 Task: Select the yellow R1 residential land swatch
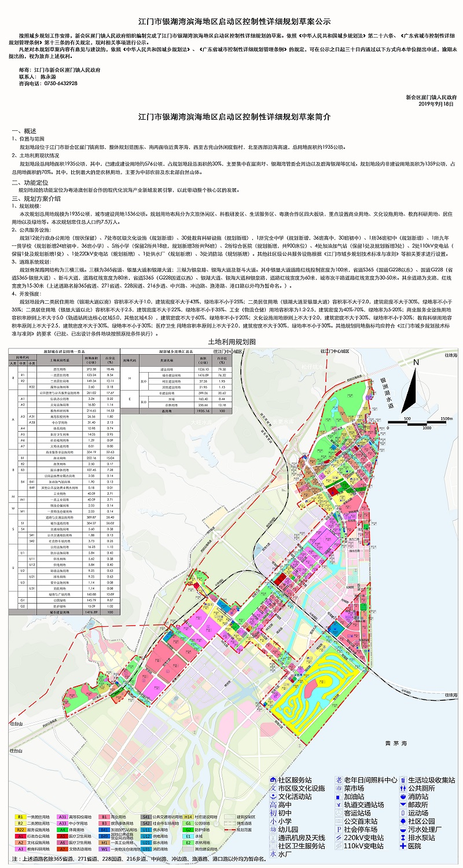20,816
